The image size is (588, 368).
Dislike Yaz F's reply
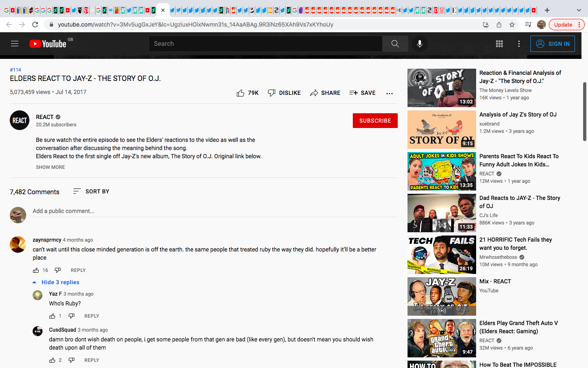pyautogui.click(x=71, y=316)
